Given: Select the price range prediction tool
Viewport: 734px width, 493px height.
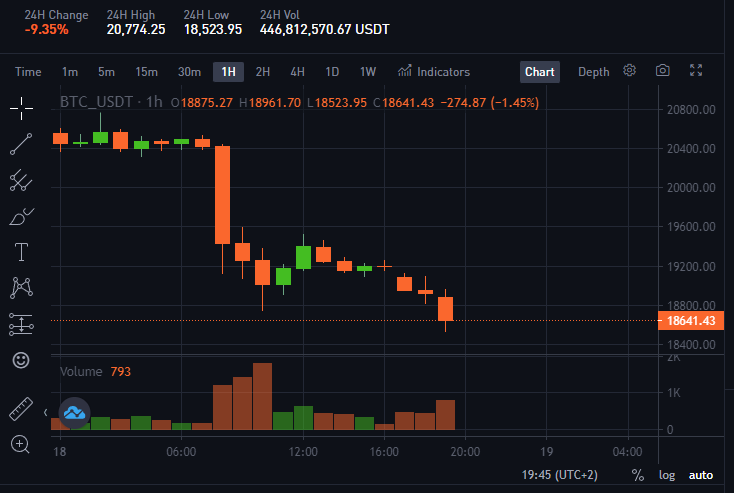Looking at the screenshot, I should pyautogui.click(x=21, y=324).
